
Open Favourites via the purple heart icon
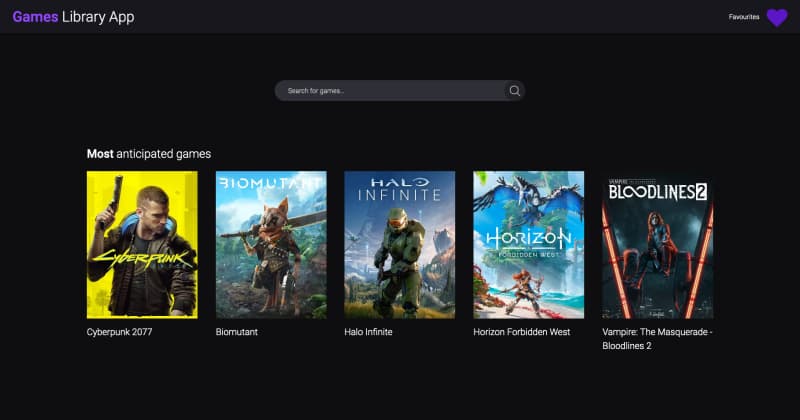[x=777, y=17]
